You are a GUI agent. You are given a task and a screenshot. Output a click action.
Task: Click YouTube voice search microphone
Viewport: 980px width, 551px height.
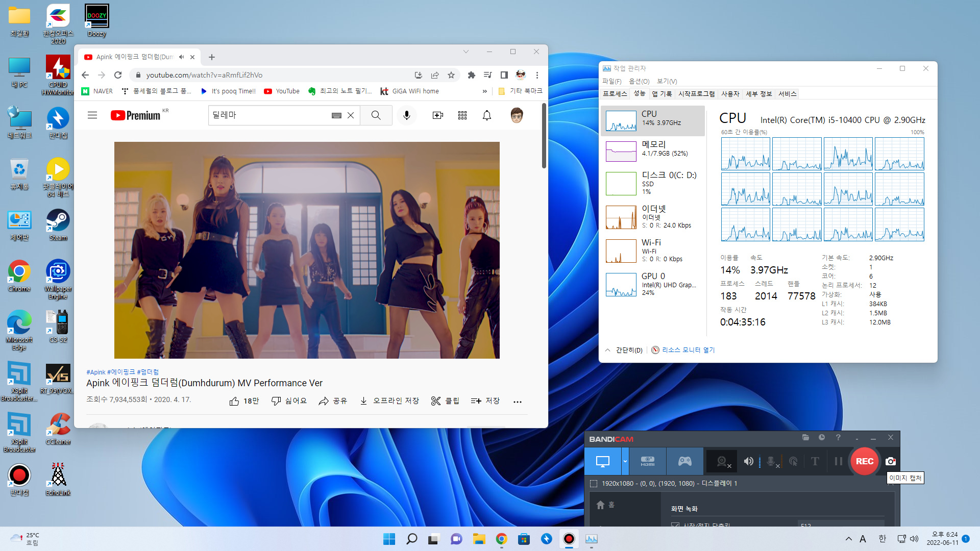click(x=407, y=115)
